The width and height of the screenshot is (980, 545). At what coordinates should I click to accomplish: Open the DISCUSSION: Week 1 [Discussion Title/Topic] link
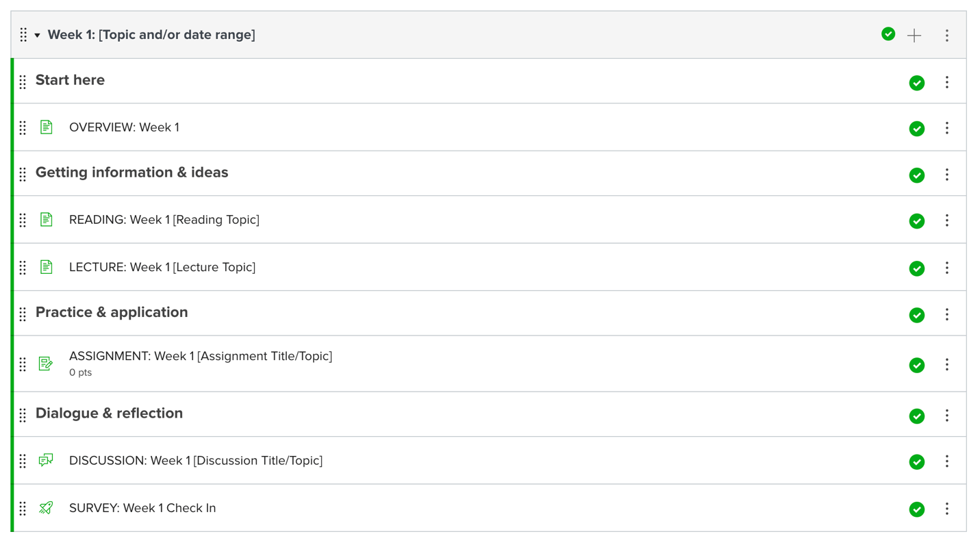pyautogui.click(x=196, y=461)
